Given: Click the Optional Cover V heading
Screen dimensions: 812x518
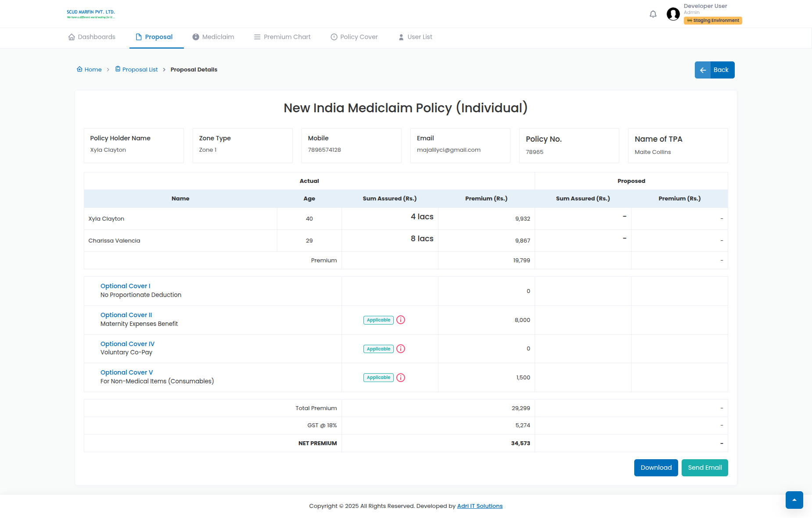Looking at the screenshot, I should tap(126, 372).
